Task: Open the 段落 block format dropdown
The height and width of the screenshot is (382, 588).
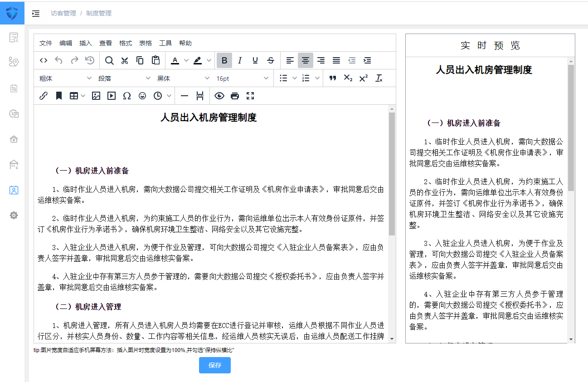Action: click(124, 78)
